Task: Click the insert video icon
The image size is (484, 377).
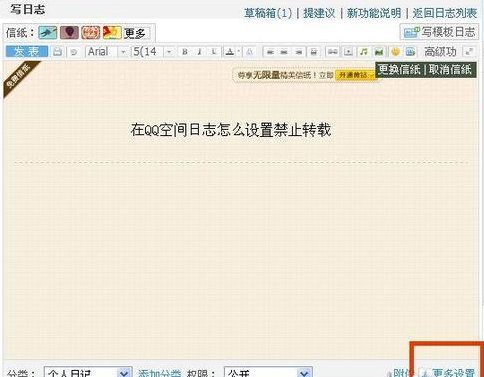Action: (x=348, y=52)
